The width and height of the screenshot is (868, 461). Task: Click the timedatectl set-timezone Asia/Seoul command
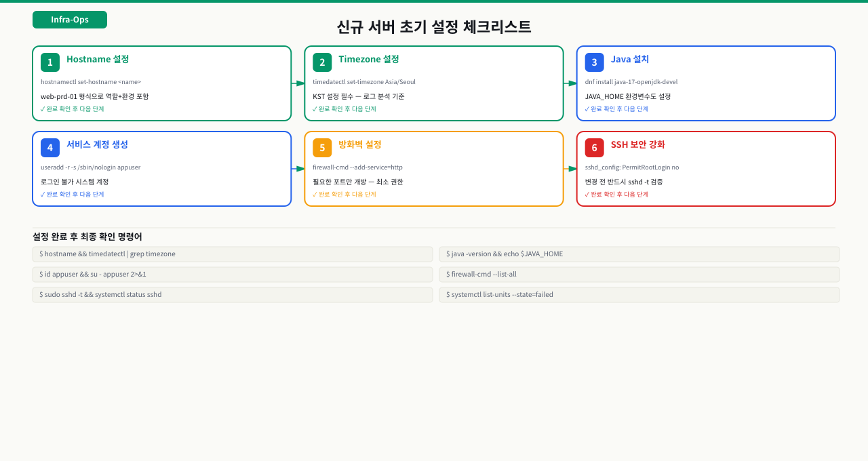(x=364, y=82)
